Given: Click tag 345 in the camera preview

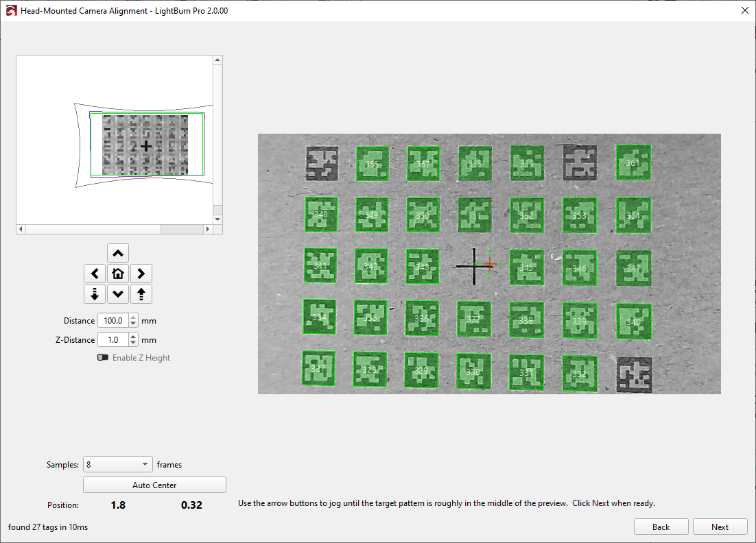Looking at the screenshot, I should point(526,267).
